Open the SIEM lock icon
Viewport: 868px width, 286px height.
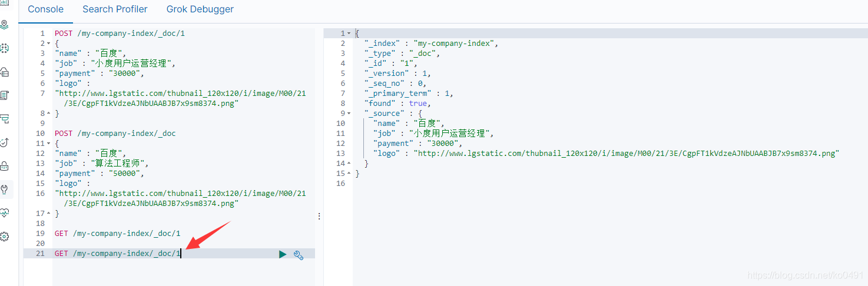click(5, 165)
